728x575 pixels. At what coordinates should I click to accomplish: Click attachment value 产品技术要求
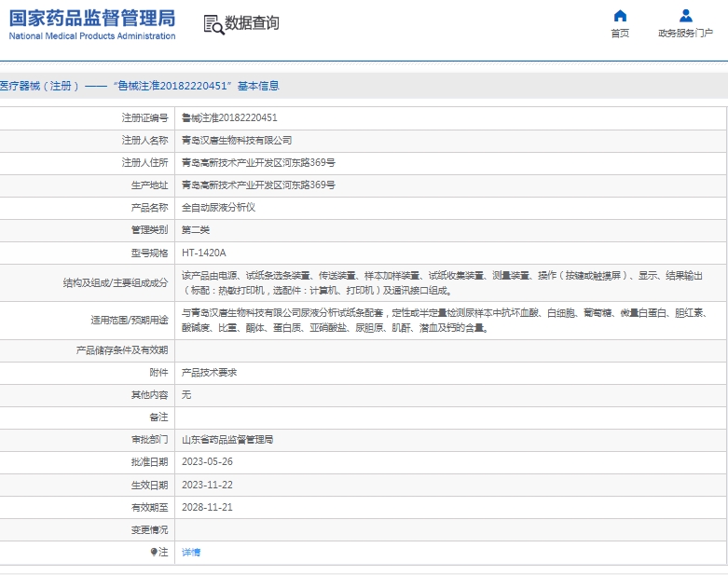pos(210,373)
